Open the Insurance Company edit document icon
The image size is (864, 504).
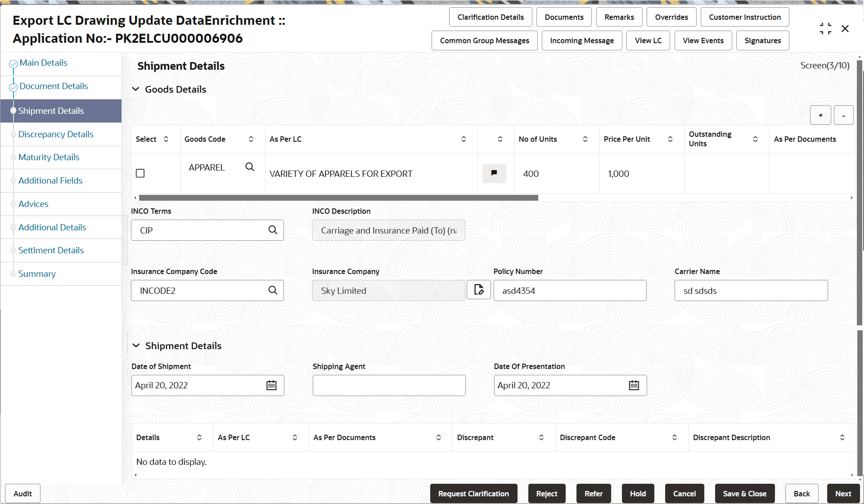point(478,289)
